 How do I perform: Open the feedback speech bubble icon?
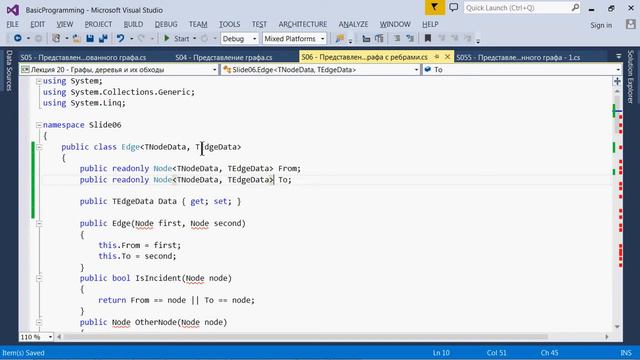453,7
